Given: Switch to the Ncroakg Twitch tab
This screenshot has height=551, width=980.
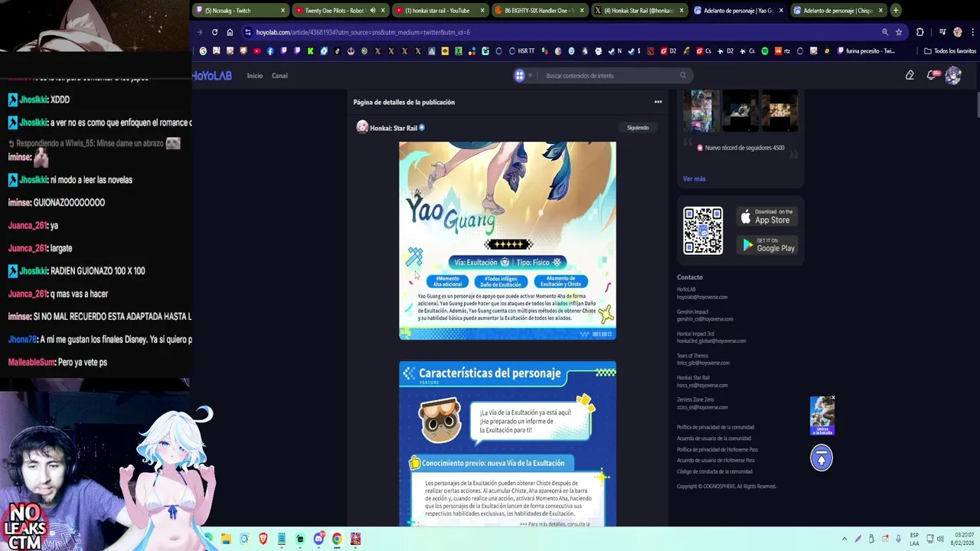Looking at the screenshot, I should 240,11.
